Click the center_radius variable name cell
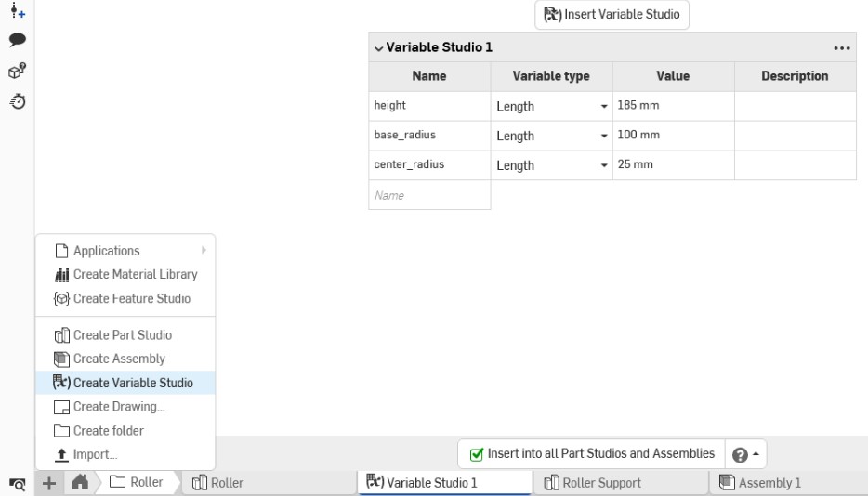868x496 pixels. [x=429, y=164]
